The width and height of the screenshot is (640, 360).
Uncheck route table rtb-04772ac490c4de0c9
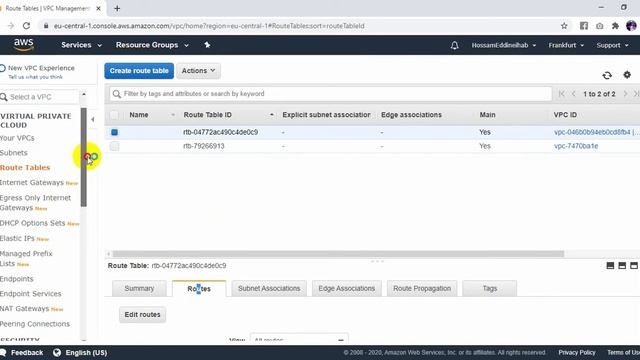(115, 132)
